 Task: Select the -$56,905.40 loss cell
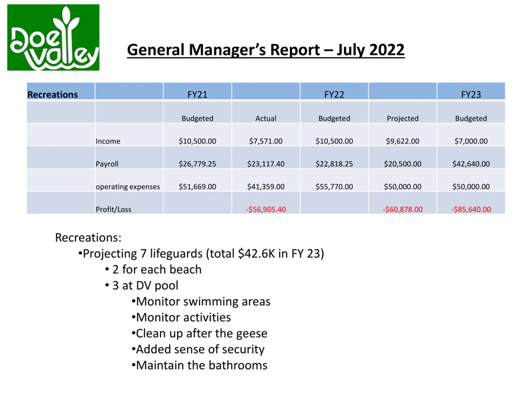point(266,203)
